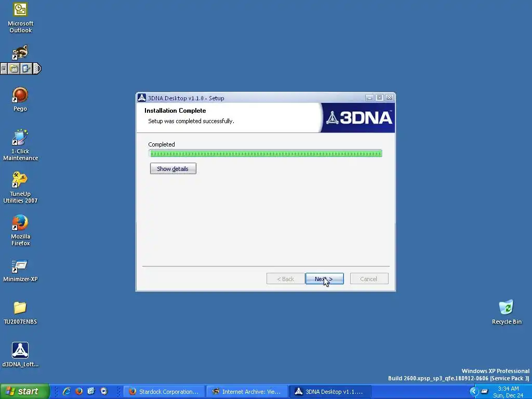The height and width of the screenshot is (399, 532).
Task: Open the Windows start menu
Action: click(x=25, y=392)
